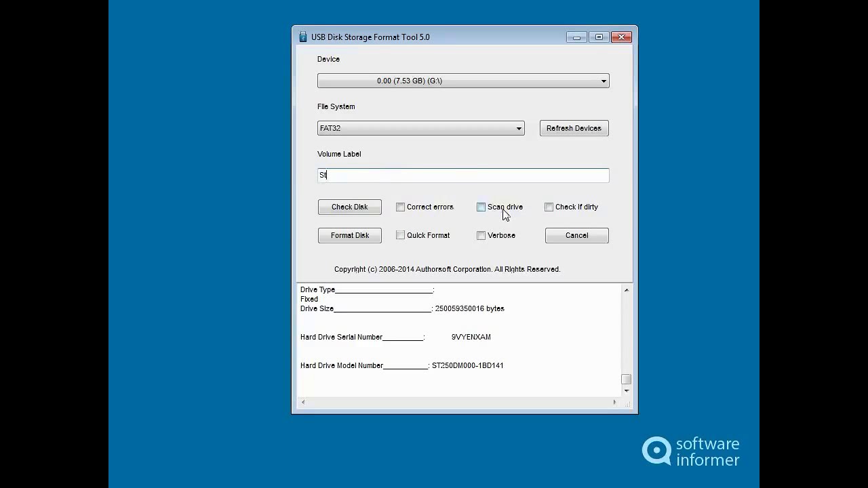Viewport: 868px width, 488px height.
Task: Minimize the USB Disk Storage Format Tool window
Action: click(x=576, y=37)
